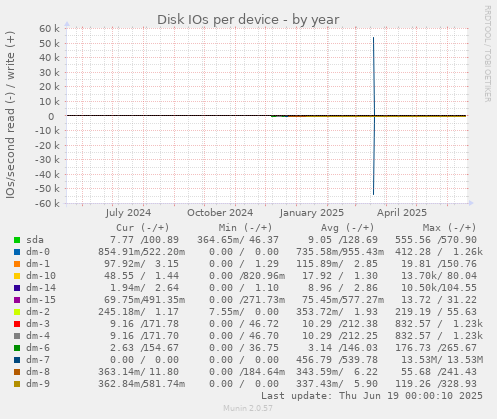Click the 'dm-8' device label
Screen dimensions: 497x419
click(x=38, y=372)
